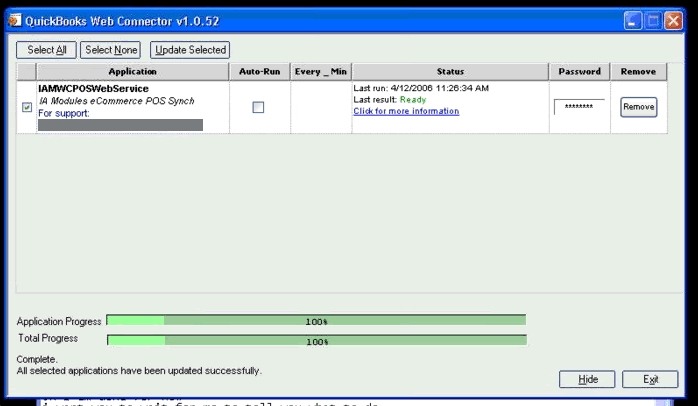
Task: Click the 'Last run: 4/12/2006' status text
Action: (x=421, y=88)
